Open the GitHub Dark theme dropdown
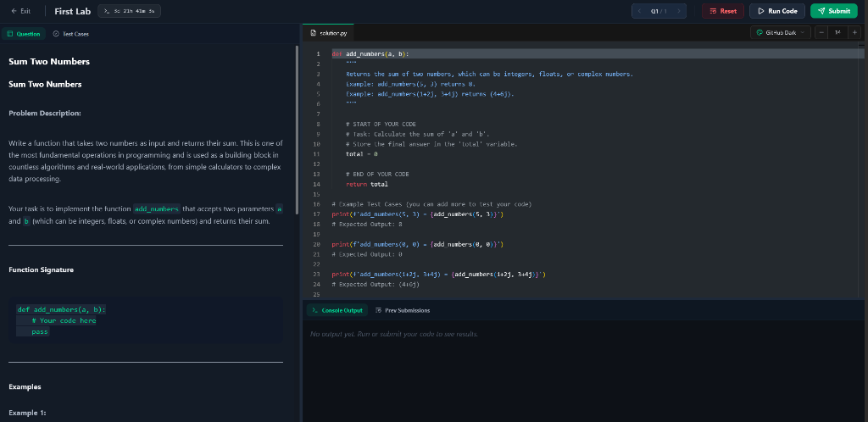 pyautogui.click(x=781, y=33)
